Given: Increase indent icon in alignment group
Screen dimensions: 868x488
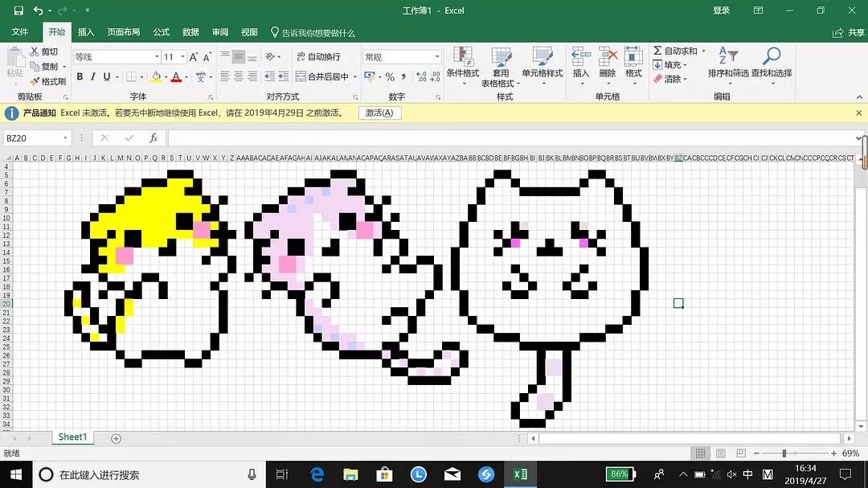Looking at the screenshot, I should 283,76.
